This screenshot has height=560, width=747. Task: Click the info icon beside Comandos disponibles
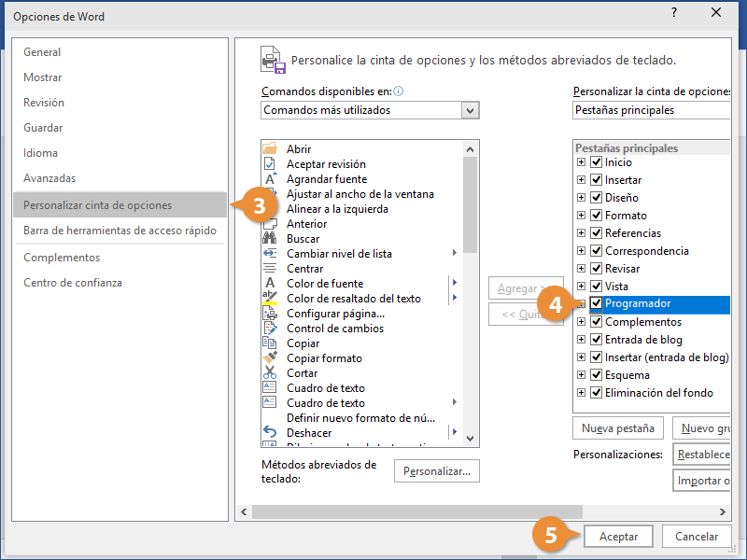(x=399, y=91)
